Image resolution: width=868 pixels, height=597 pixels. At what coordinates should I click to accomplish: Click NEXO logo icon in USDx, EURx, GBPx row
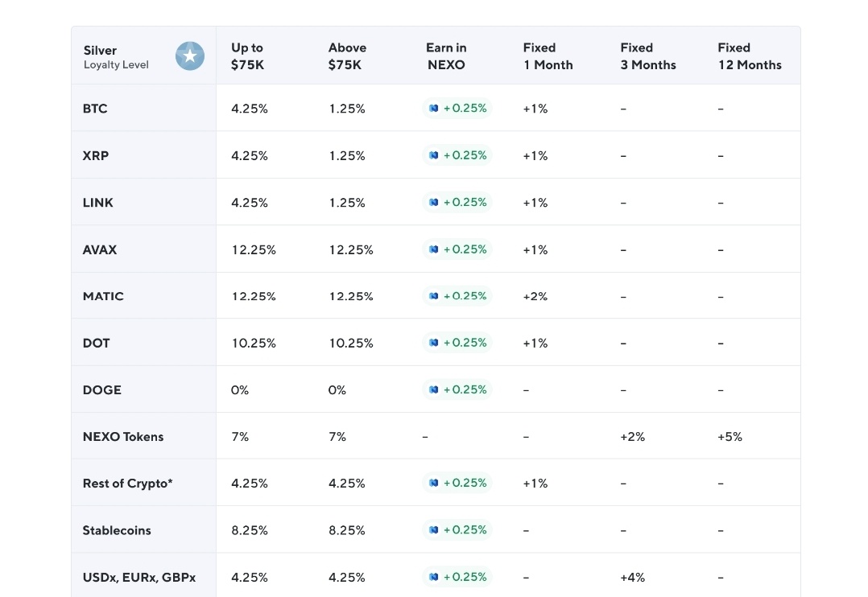[x=434, y=577]
